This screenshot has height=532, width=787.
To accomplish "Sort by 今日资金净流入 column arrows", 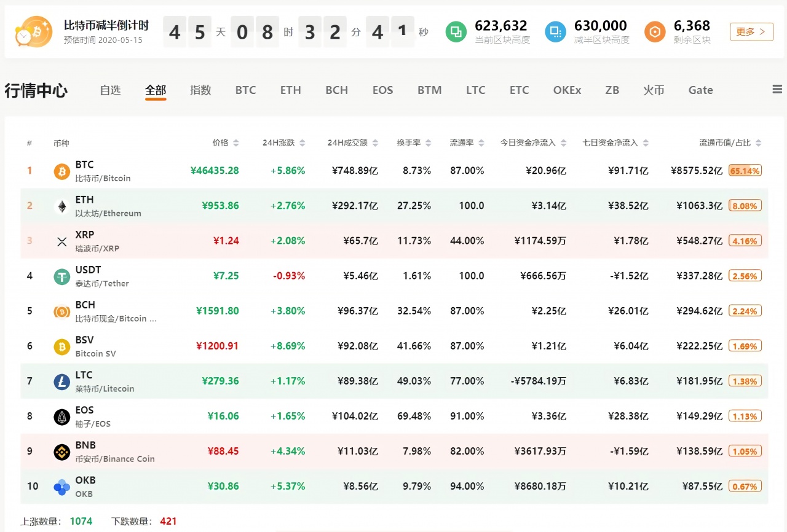I will tap(563, 143).
